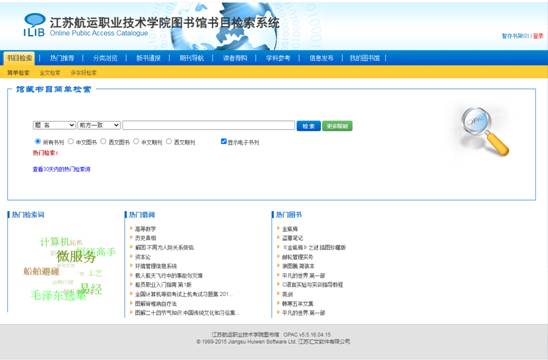
Task: Select the 简单检索 sub-menu item
Action: (18, 73)
